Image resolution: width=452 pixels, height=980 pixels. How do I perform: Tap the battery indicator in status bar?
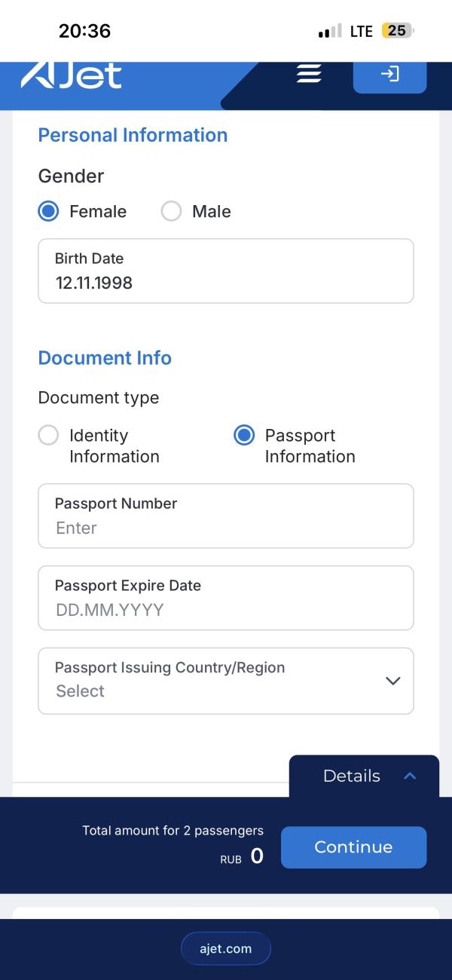tap(397, 31)
